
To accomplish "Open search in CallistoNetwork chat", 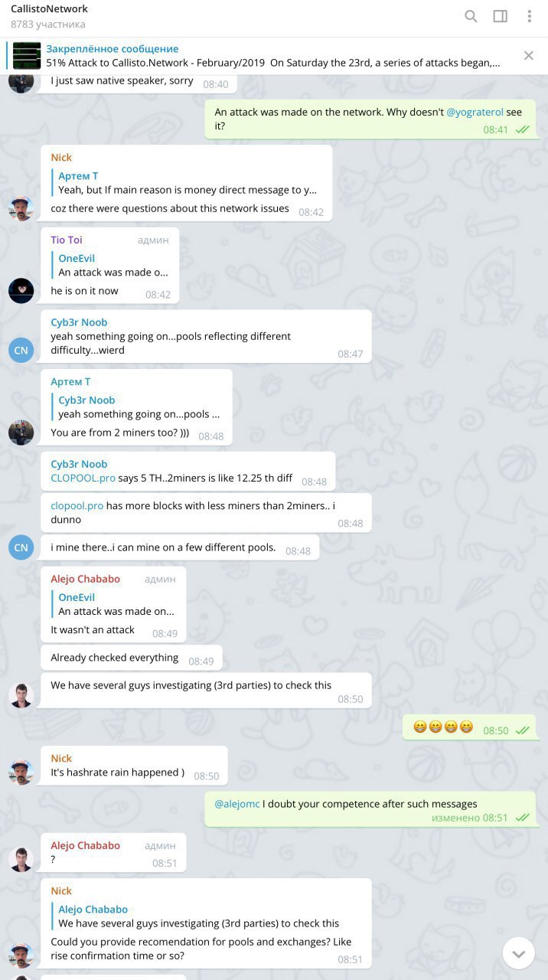I will point(471,16).
